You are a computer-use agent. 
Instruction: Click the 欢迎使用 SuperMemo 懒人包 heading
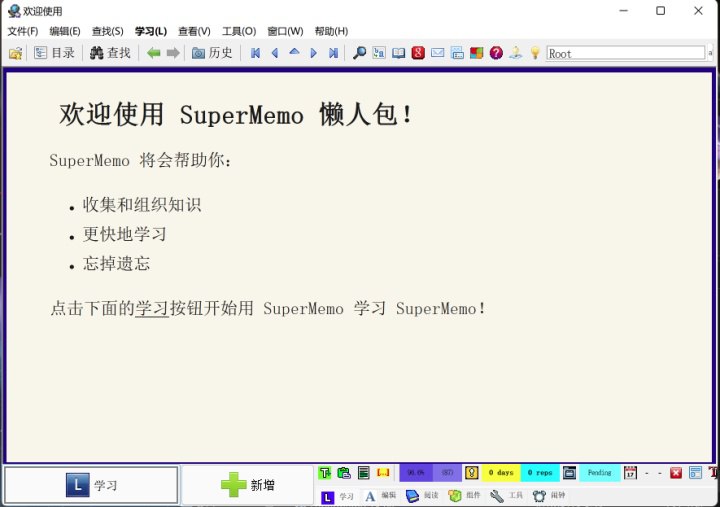click(236, 114)
